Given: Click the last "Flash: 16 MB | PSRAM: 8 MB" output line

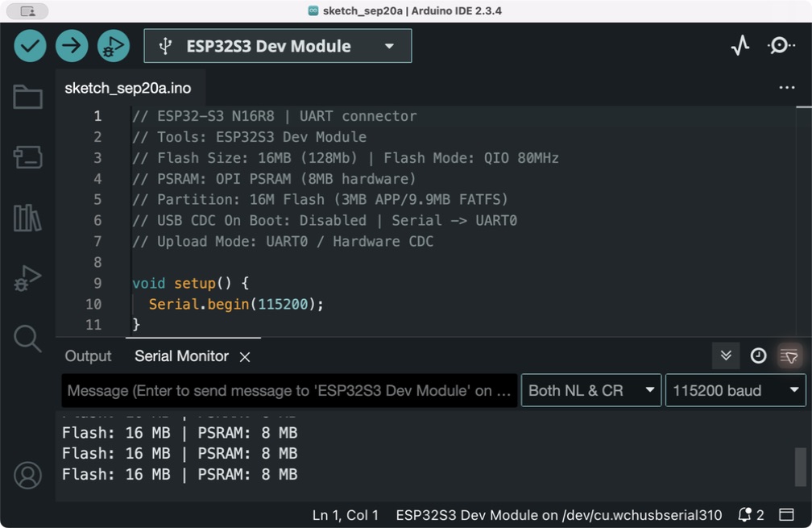Looking at the screenshot, I should coord(180,474).
